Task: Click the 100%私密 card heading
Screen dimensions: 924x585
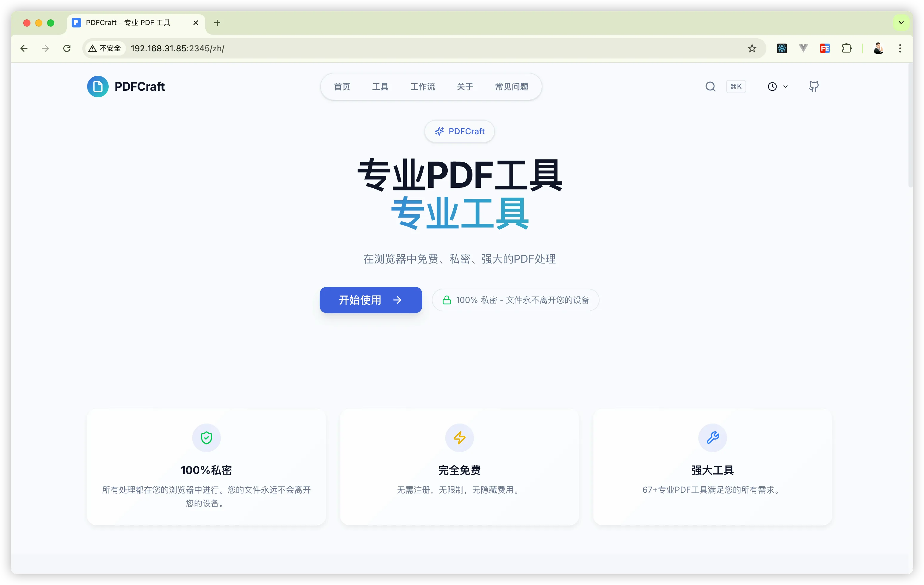Action: tap(207, 470)
